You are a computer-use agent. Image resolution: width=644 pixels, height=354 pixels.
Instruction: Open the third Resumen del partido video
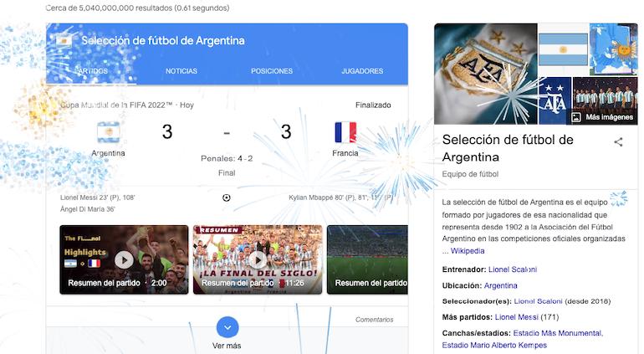point(368,259)
